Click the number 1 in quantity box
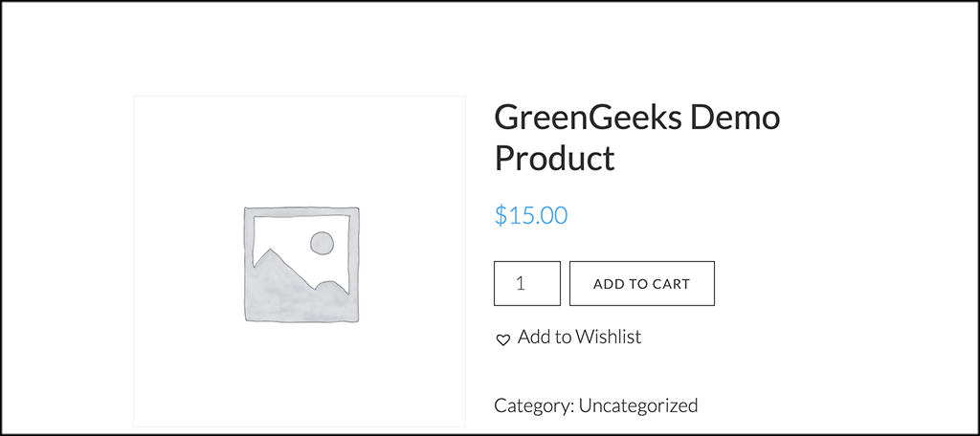Image resolution: width=980 pixels, height=436 pixels. [521, 283]
